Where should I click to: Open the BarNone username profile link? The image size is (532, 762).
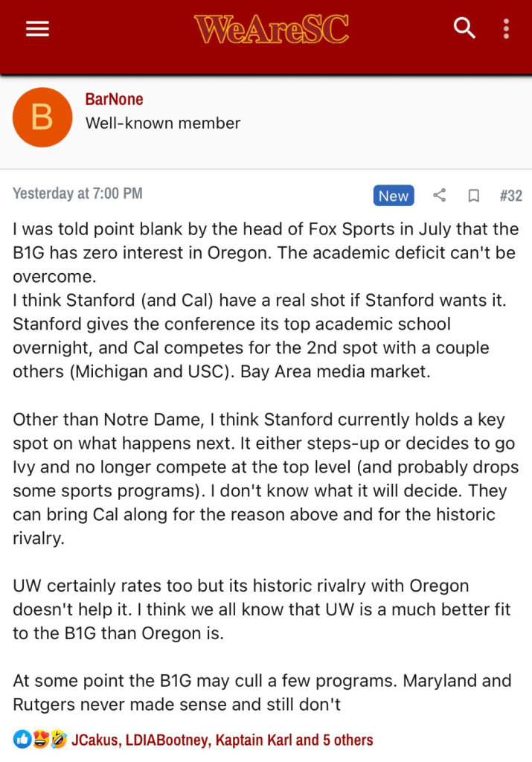(x=114, y=100)
